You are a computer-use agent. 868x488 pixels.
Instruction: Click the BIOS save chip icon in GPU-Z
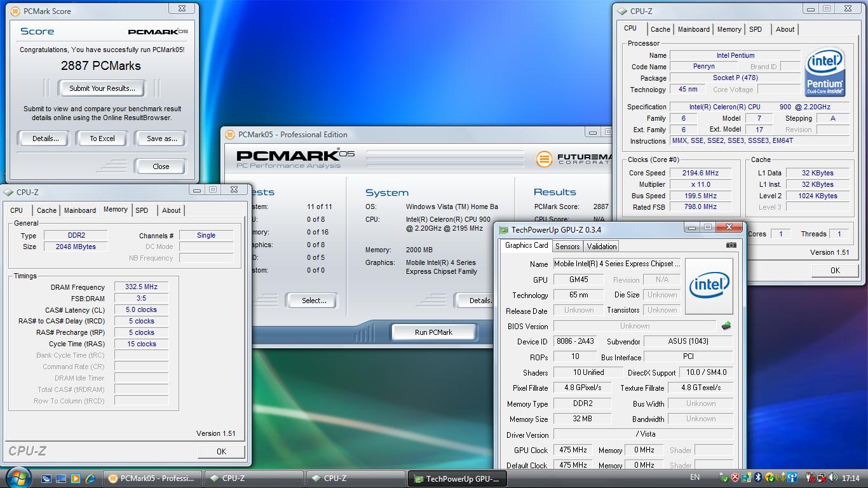tap(726, 326)
